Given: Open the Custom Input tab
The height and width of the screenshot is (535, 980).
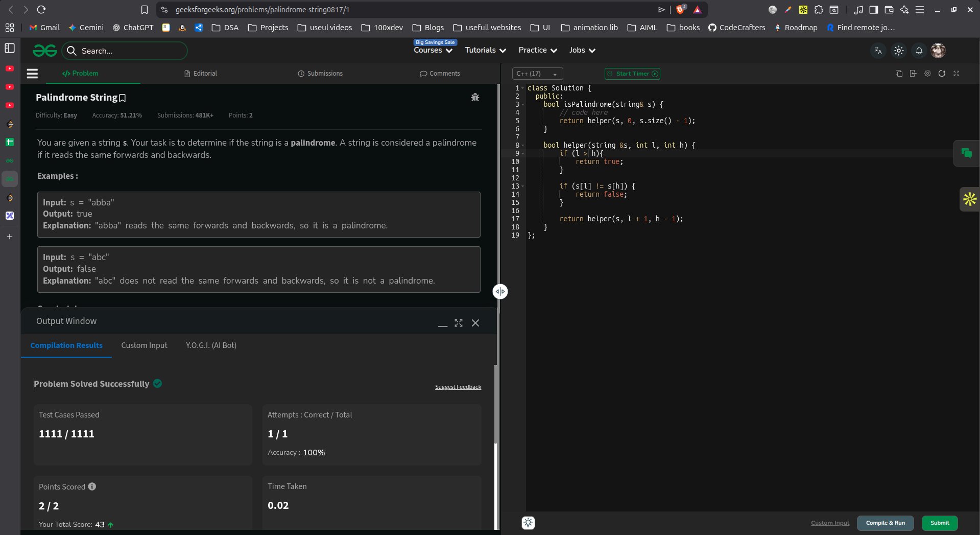Looking at the screenshot, I should (x=144, y=345).
